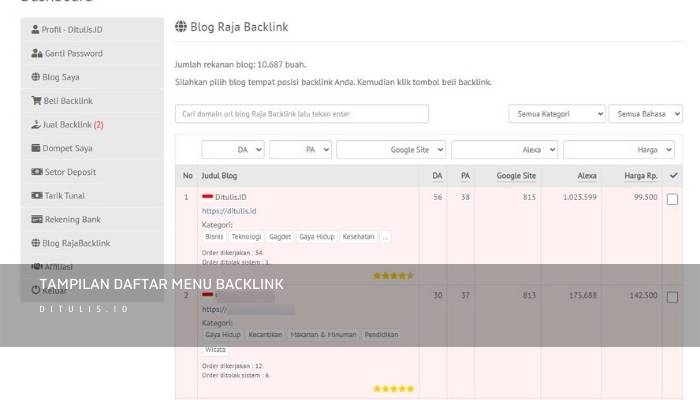The image size is (700, 400).
Task: Open Profil - Ditulis.ID menu item
Action: [92, 29]
